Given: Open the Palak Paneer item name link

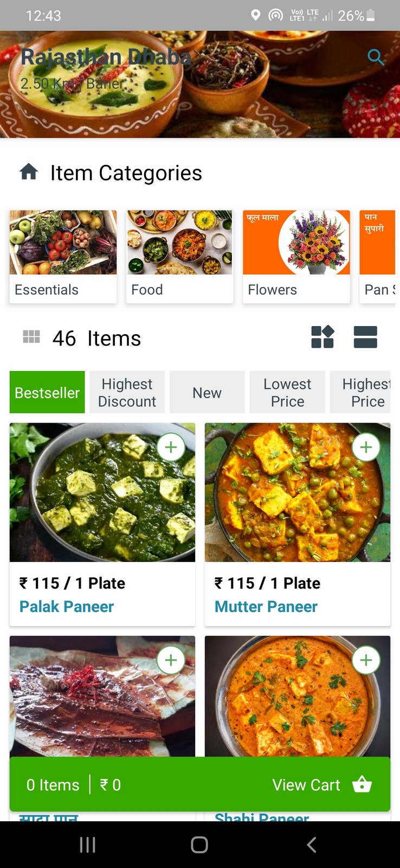Looking at the screenshot, I should (67, 607).
